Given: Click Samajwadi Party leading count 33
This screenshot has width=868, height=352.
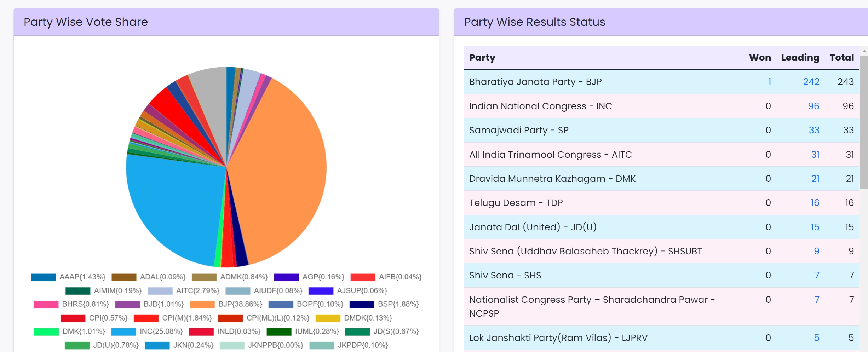Looking at the screenshot, I should 814,130.
